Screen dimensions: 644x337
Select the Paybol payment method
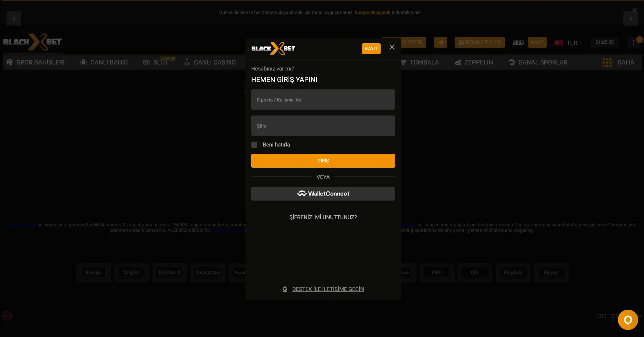pyautogui.click(x=513, y=273)
